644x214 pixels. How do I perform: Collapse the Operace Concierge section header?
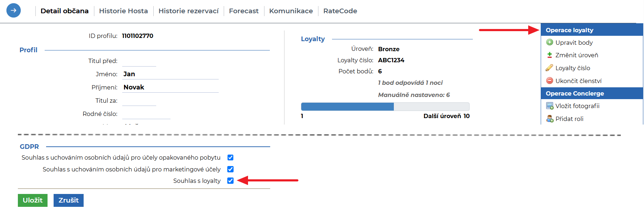[x=592, y=93]
